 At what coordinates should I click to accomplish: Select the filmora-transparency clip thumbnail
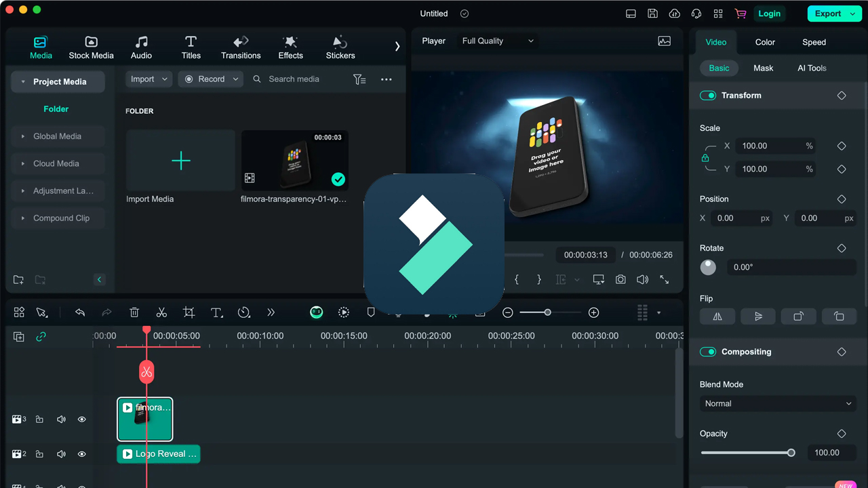[294, 161]
